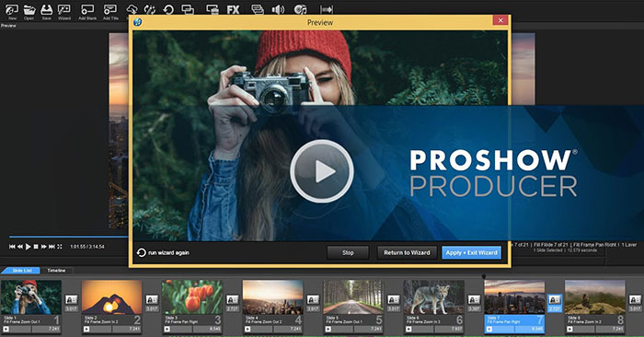Click the toolbar icon left of FX

pyautogui.click(x=213, y=9)
